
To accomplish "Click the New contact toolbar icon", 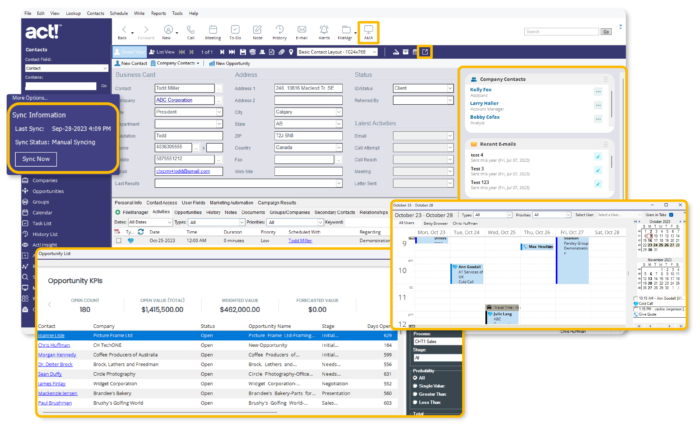I will 168,30.
